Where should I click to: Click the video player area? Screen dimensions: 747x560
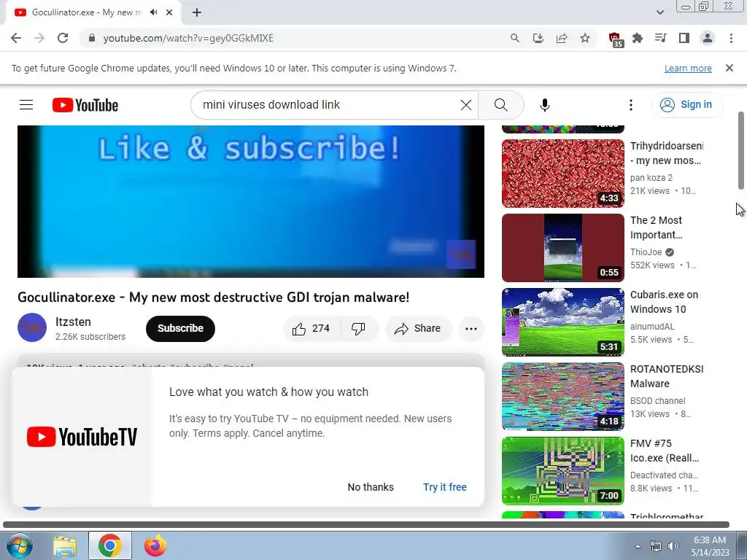pos(251,201)
